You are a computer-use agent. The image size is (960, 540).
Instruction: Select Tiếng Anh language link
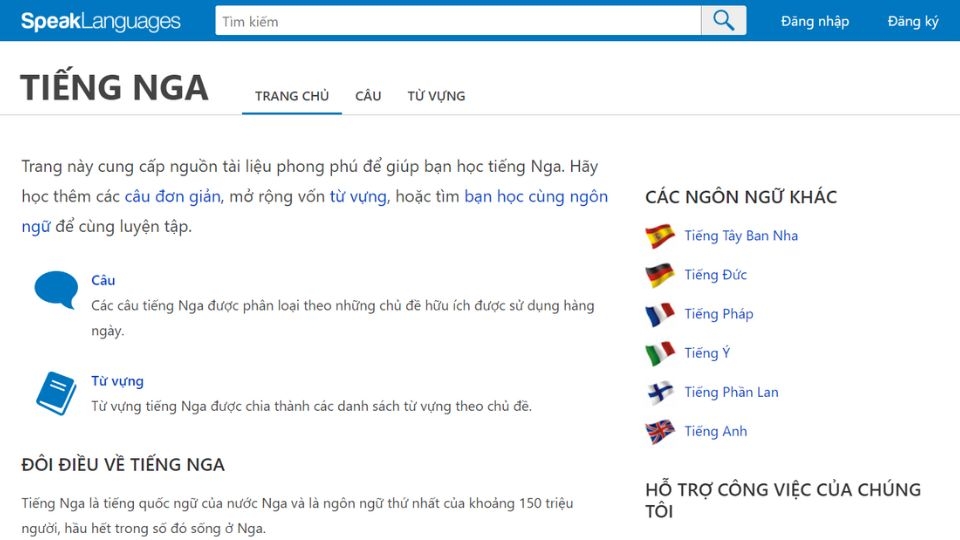click(x=716, y=432)
